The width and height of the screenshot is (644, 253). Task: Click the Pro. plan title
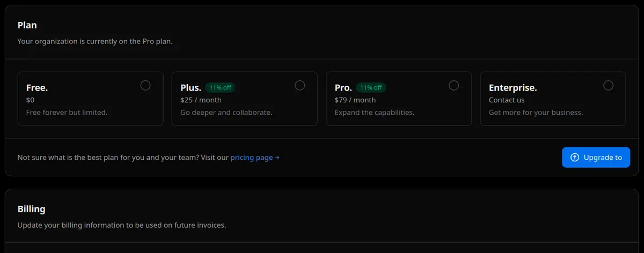tap(343, 87)
